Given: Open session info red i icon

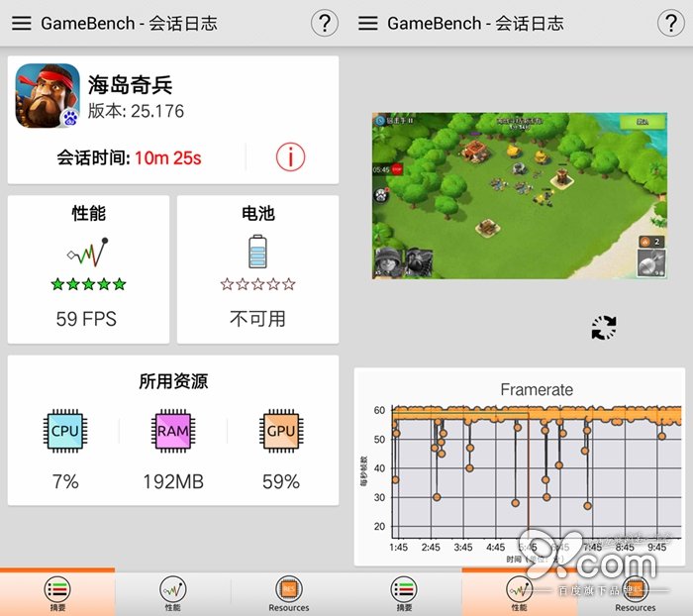Looking at the screenshot, I should (290, 157).
